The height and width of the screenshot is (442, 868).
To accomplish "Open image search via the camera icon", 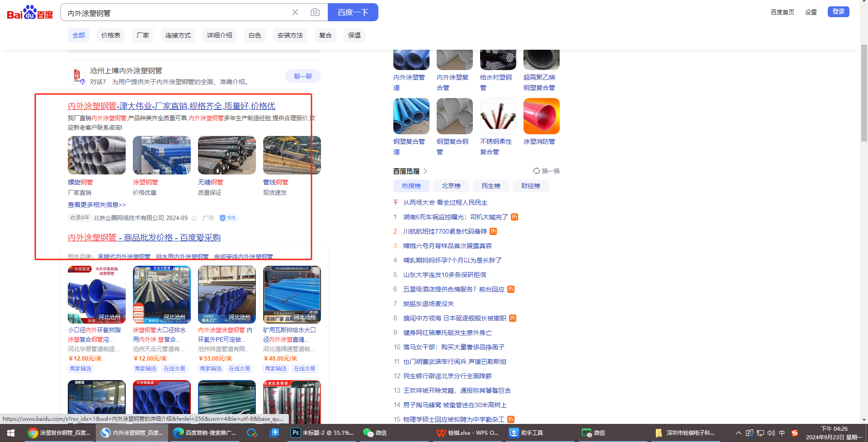I will pyautogui.click(x=315, y=12).
